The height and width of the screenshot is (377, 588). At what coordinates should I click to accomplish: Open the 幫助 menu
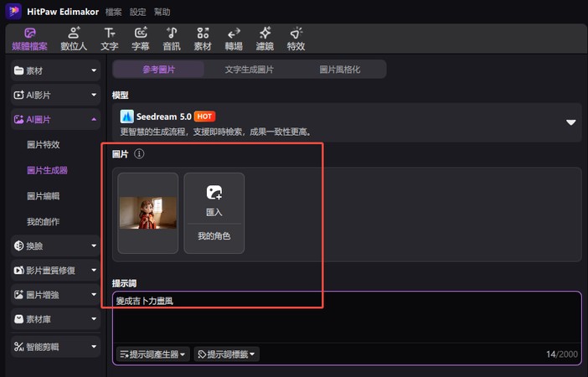[162, 12]
